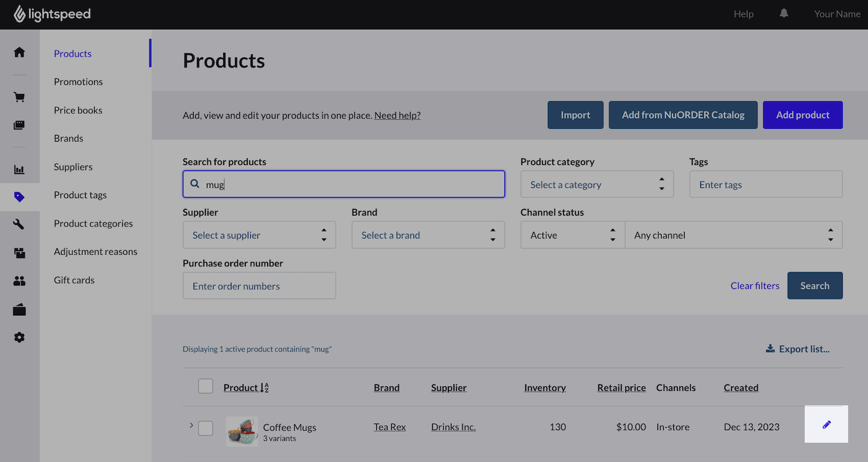The width and height of the screenshot is (868, 462).
Task: Open the Home icon in the sidebar
Action: pyautogui.click(x=19, y=52)
